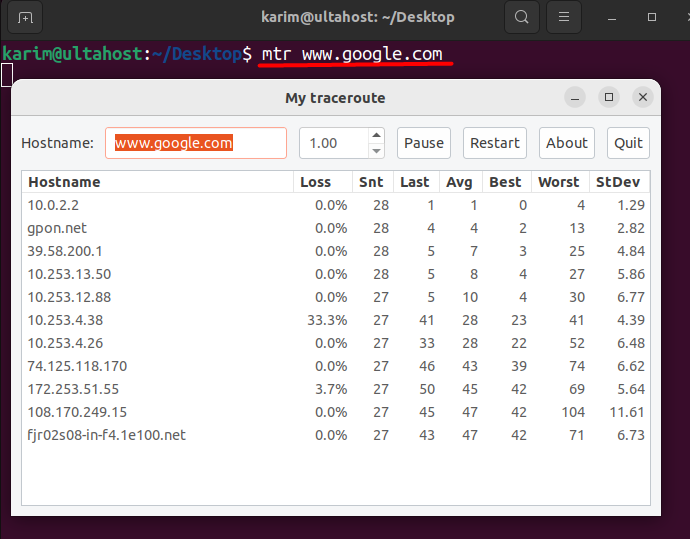690x539 pixels.
Task: Click the terminal search icon
Action: pyautogui.click(x=521, y=17)
